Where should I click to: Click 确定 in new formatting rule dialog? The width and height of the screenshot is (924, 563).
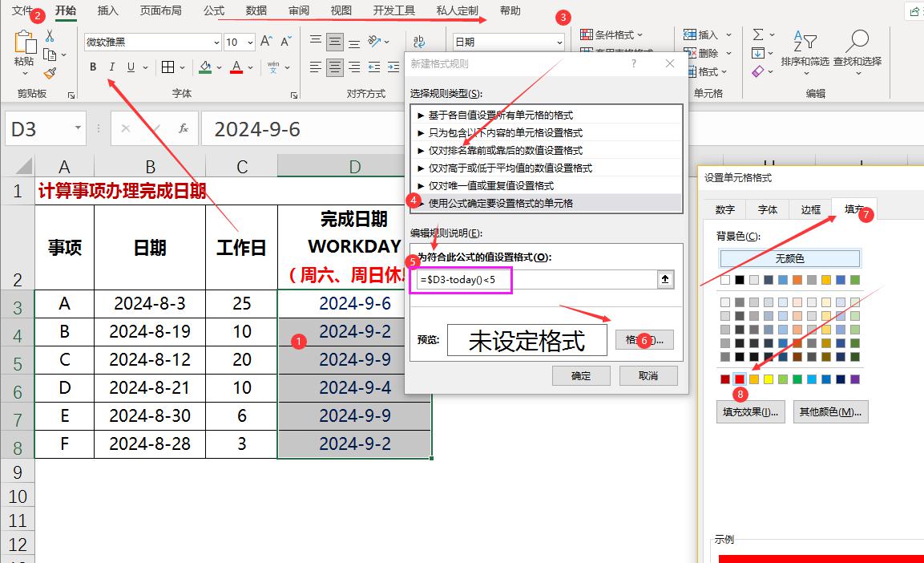tap(581, 375)
